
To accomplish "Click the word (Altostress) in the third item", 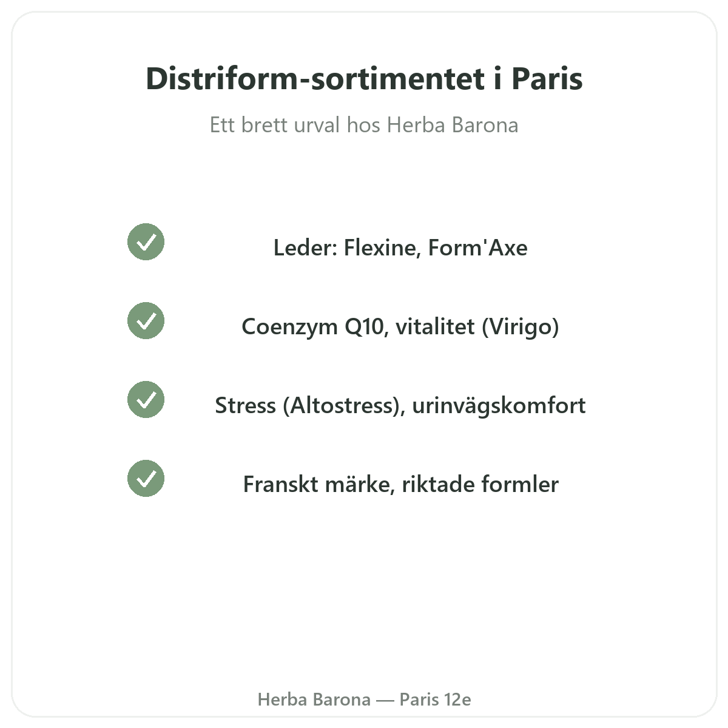I will click(344, 406).
